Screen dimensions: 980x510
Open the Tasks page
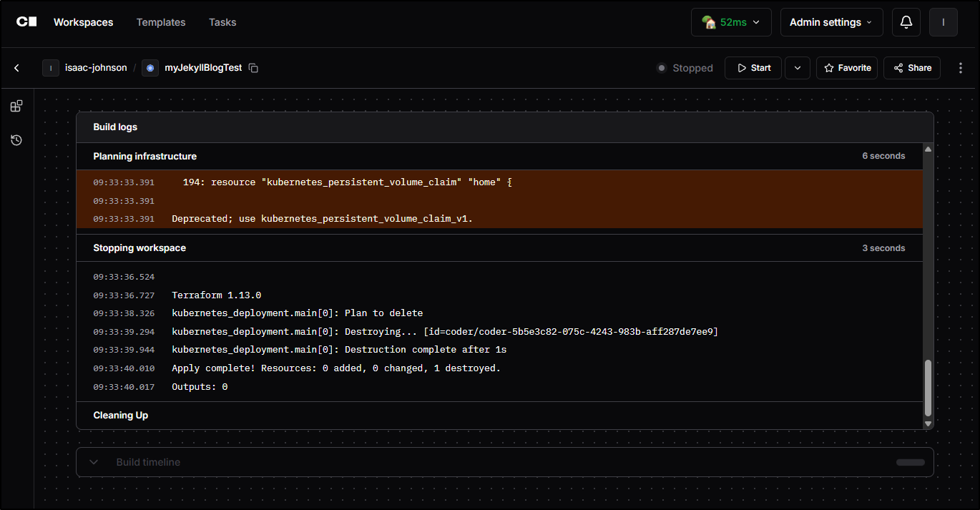[222, 22]
